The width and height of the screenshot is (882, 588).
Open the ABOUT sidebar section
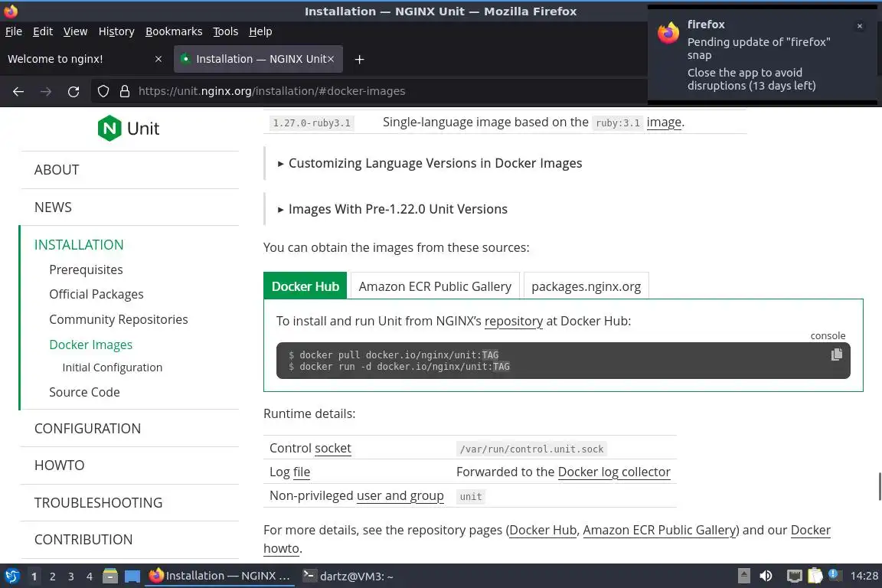click(x=56, y=170)
